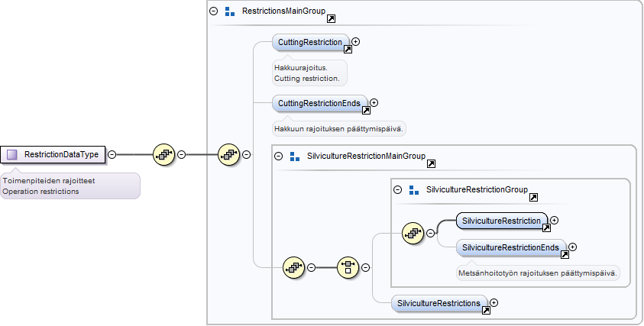Select the sequence compositor next to RestrictionDataType
644x326 pixels.
tap(163, 155)
